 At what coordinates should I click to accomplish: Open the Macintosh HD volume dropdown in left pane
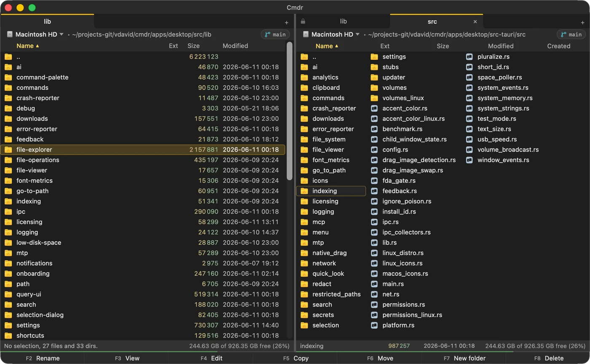point(35,35)
